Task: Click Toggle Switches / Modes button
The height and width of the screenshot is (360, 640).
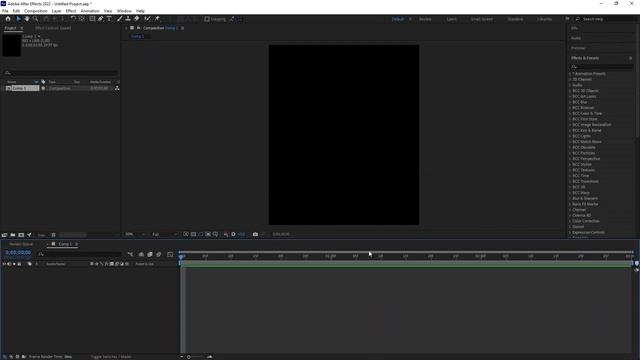Action: (x=111, y=357)
